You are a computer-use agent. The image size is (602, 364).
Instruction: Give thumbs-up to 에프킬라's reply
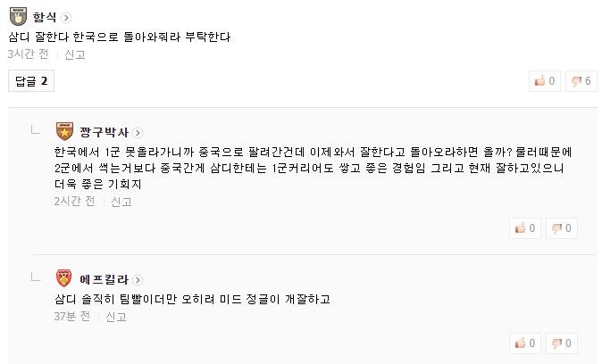525,343
